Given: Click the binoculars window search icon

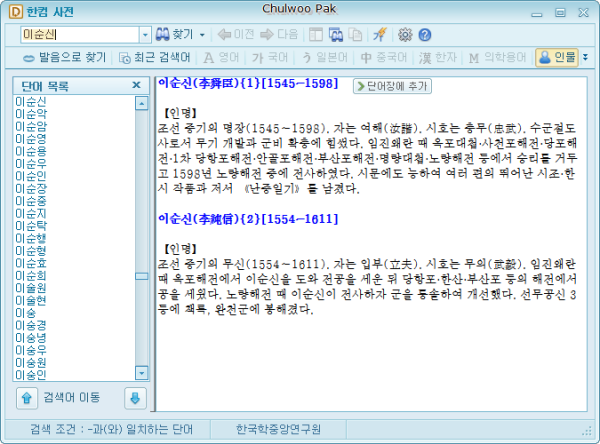Looking at the screenshot, I should (x=336, y=35).
